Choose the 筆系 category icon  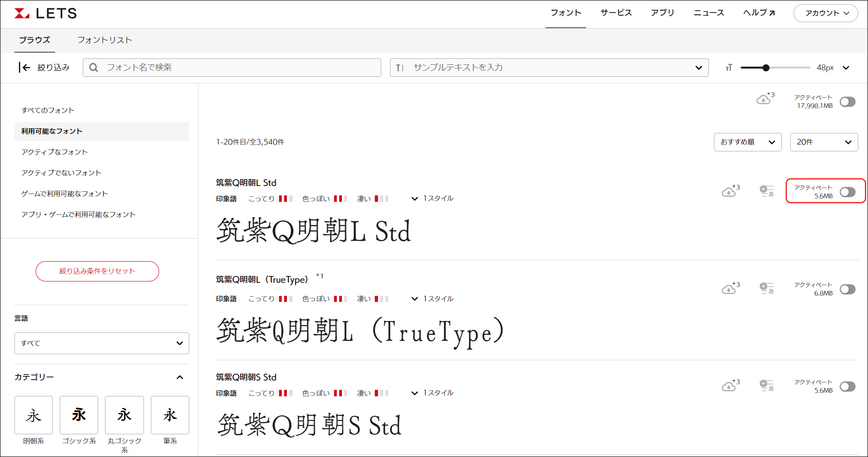point(170,415)
